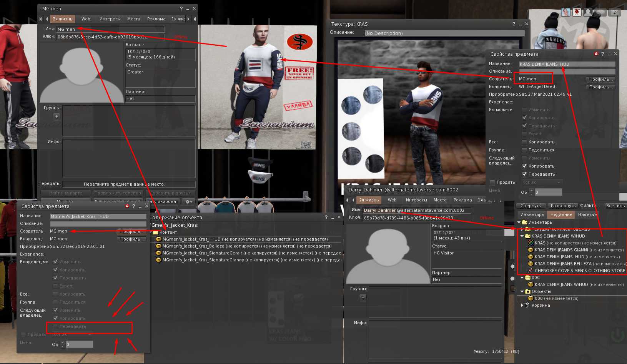Click gear options button in MG men profile
Screen dimensions: 627x364
[189, 201]
